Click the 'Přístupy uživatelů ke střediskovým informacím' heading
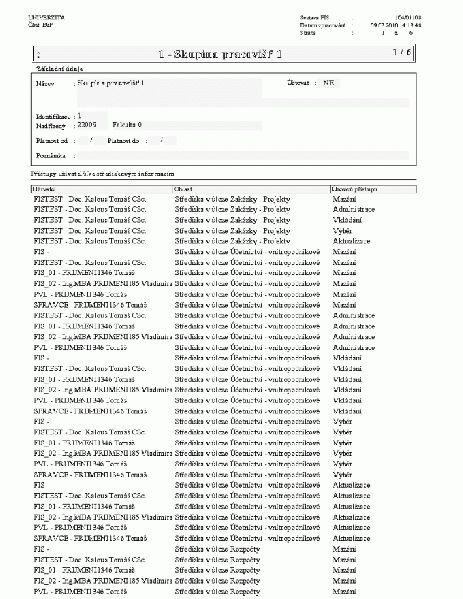This screenshot has height=599, width=463. tap(103, 174)
